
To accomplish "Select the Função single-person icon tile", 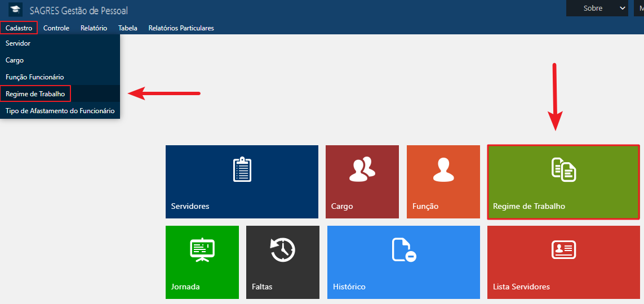I will pyautogui.click(x=442, y=169).
